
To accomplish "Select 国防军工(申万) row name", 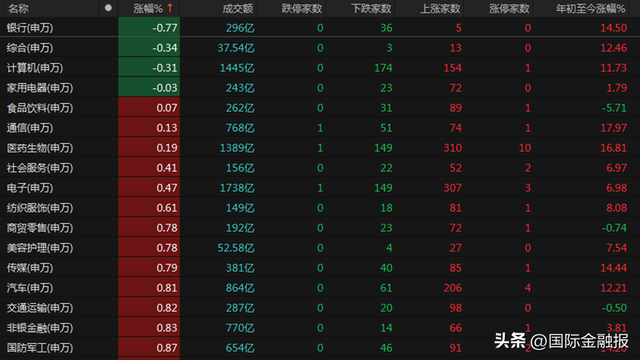I will [40, 348].
